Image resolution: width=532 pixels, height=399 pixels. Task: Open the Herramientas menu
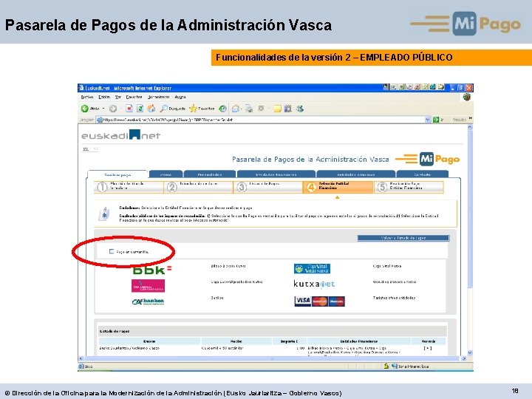coord(158,97)
